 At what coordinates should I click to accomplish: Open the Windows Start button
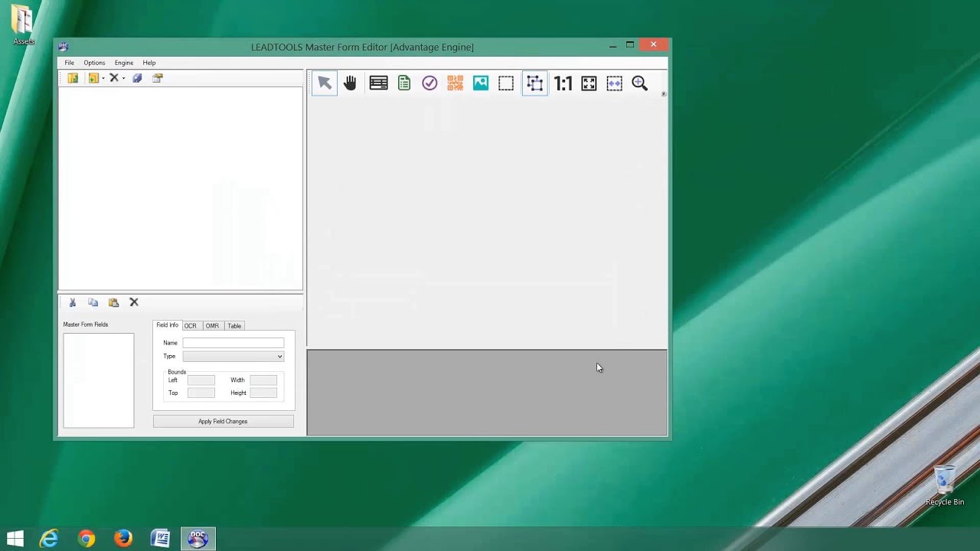15,540
